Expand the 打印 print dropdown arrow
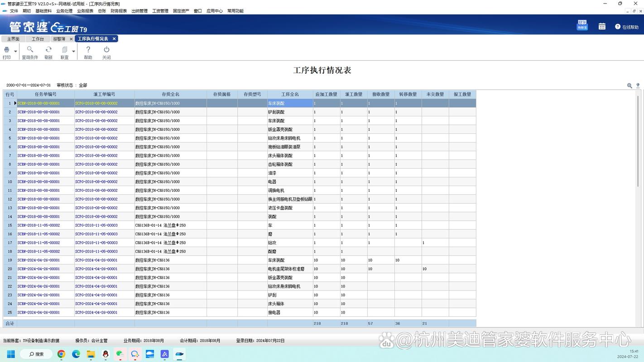The height and width of the screenshot is (362, 644). 15,51
